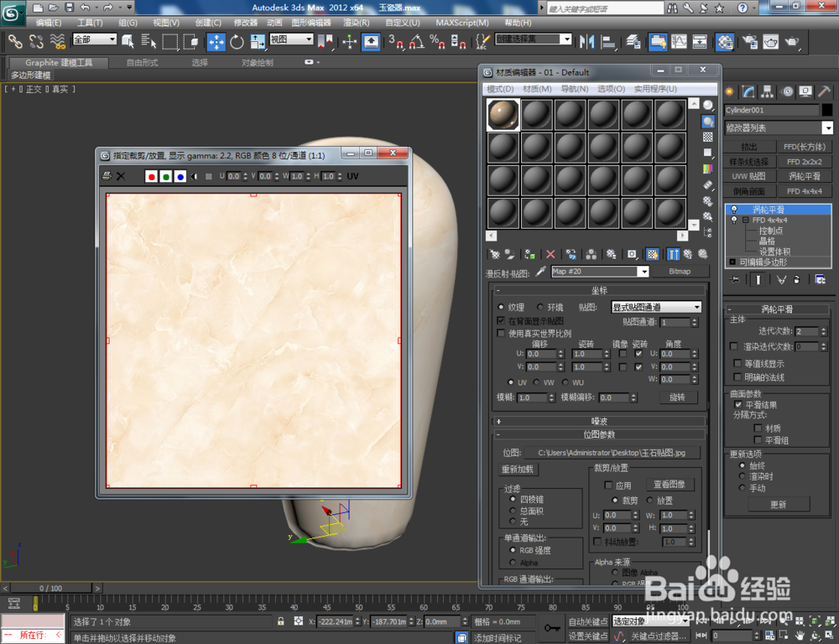Collapse FFD 4x4x4 modifier tree
The image size is (839, 644).
745,220
